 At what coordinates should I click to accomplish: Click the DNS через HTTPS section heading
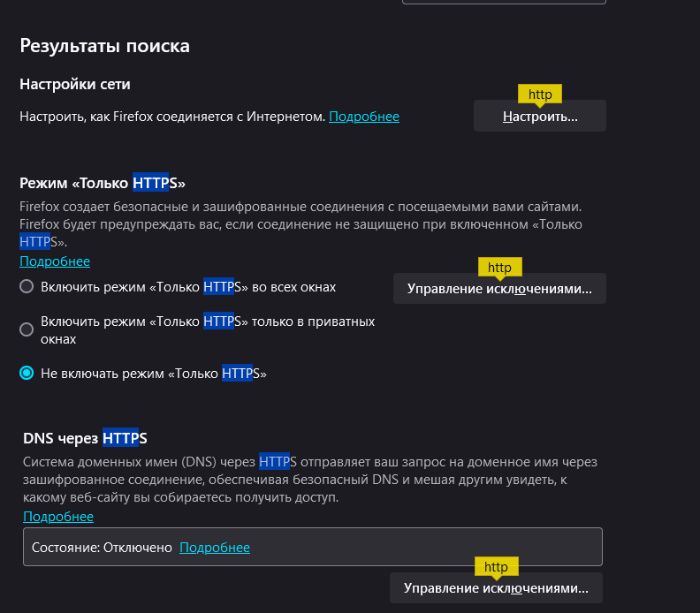[x=85, y=438]
